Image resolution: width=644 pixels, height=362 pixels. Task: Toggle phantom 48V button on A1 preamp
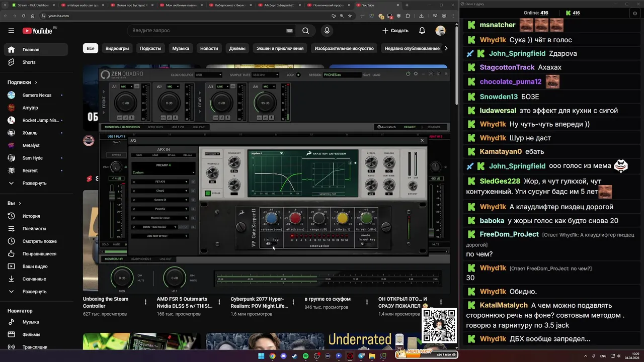pyautogui.click(x=120, y=118)
